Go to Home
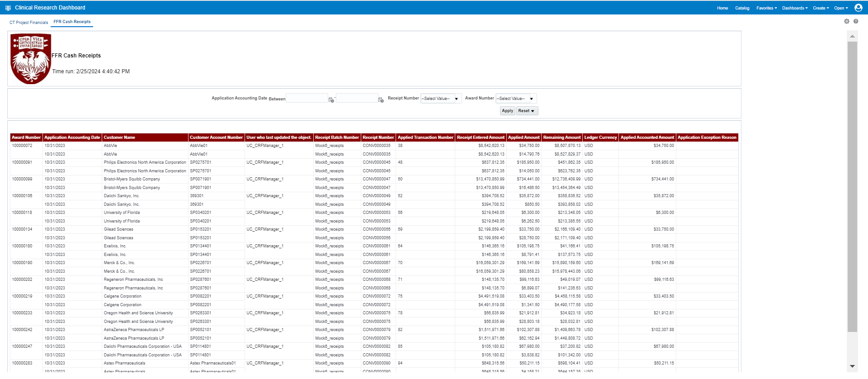868x379 pixels. (722, 8)
